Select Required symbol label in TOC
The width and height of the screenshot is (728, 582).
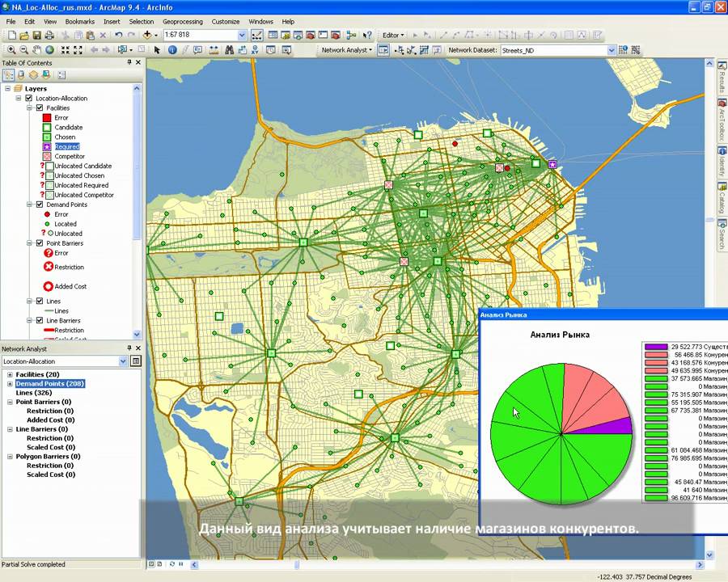[67, 146]
